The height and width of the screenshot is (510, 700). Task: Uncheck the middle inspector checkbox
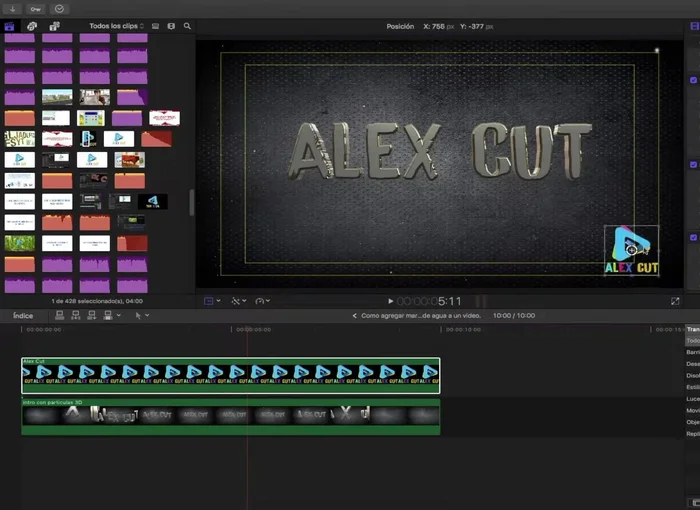point(694,164)
